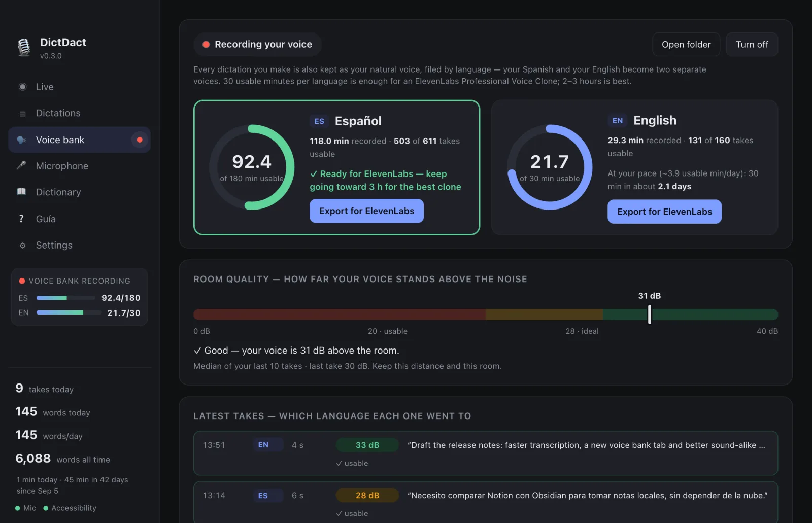Click the VOICE BANK RECORDING sidebar heading
This screenshot has height=523, width=812.
[x=79, y=281]
